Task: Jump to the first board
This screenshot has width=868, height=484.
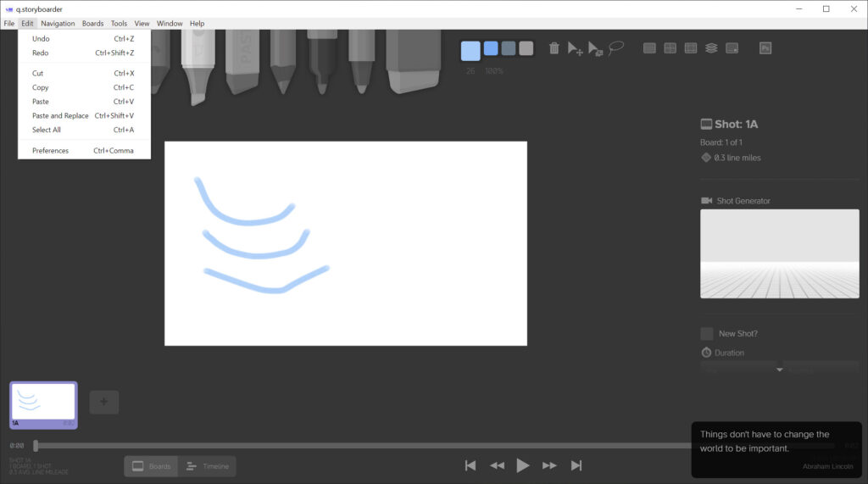Action: coord(470,465)
